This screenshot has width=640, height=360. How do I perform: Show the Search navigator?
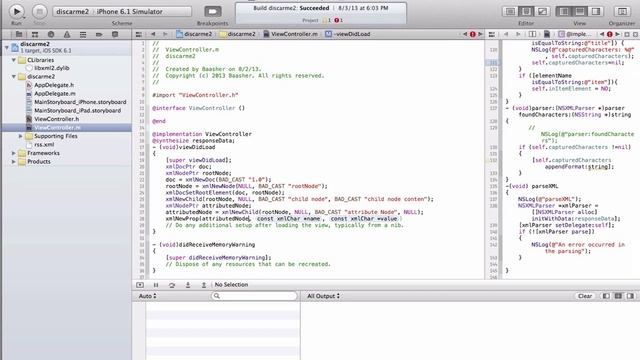point(51,34)
